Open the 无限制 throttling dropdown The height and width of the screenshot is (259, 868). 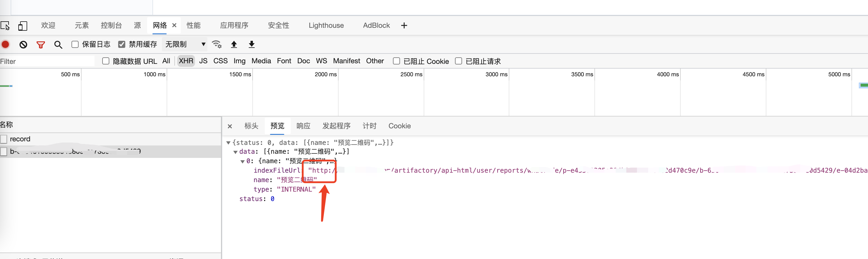tap(185, 44)
